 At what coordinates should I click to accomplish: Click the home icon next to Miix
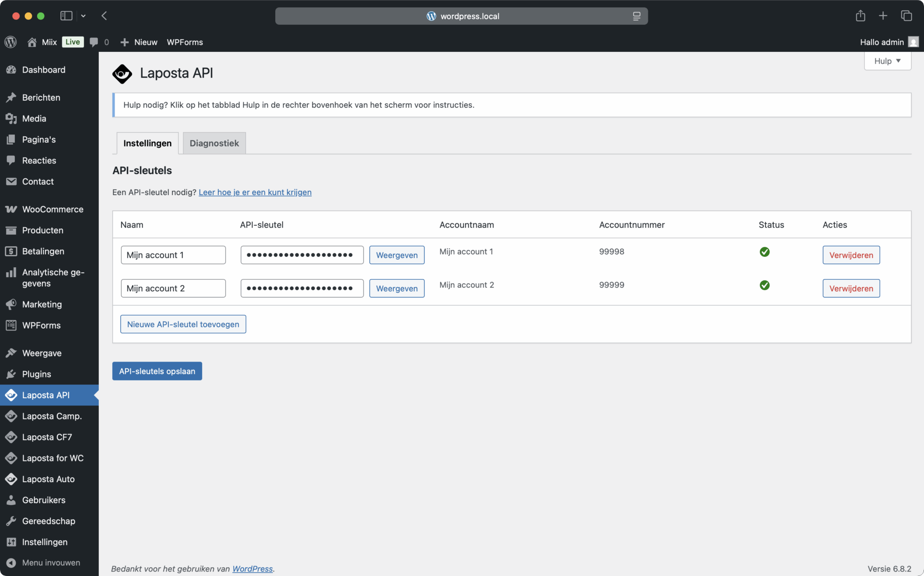coord(32,42)
